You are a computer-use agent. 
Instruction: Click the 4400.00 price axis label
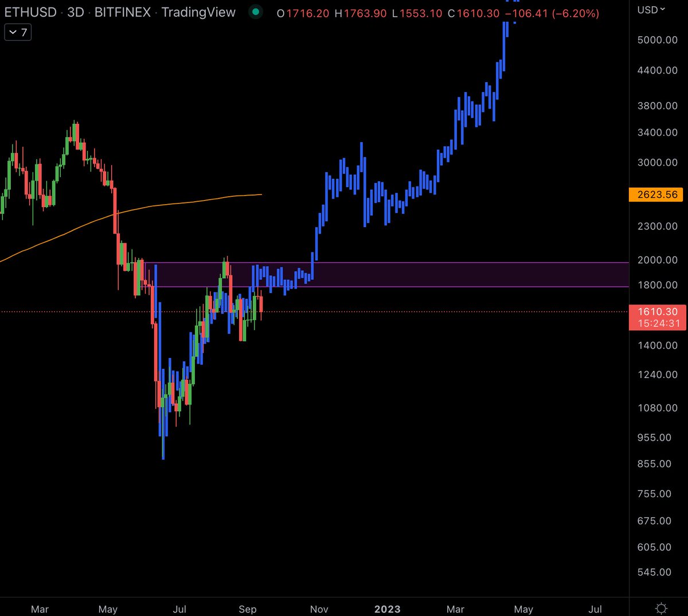click(x=657, y=70)
